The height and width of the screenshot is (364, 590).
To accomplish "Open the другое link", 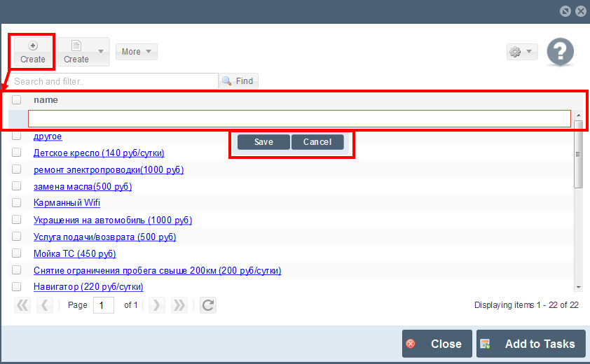I will point(48,136).
